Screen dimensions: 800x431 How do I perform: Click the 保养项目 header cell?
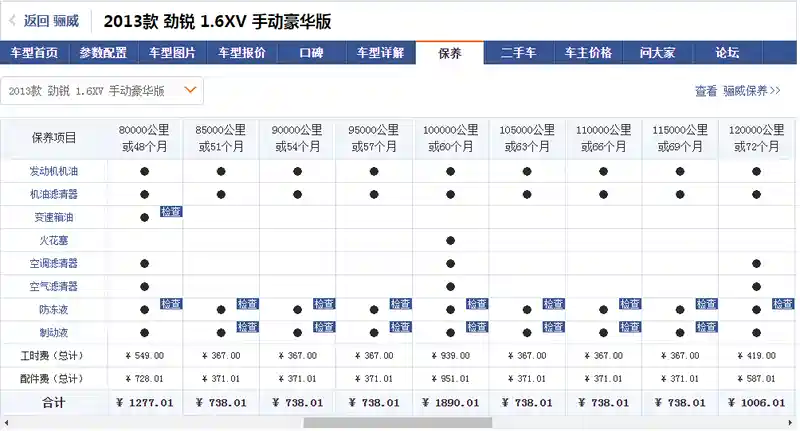(54, 138)
